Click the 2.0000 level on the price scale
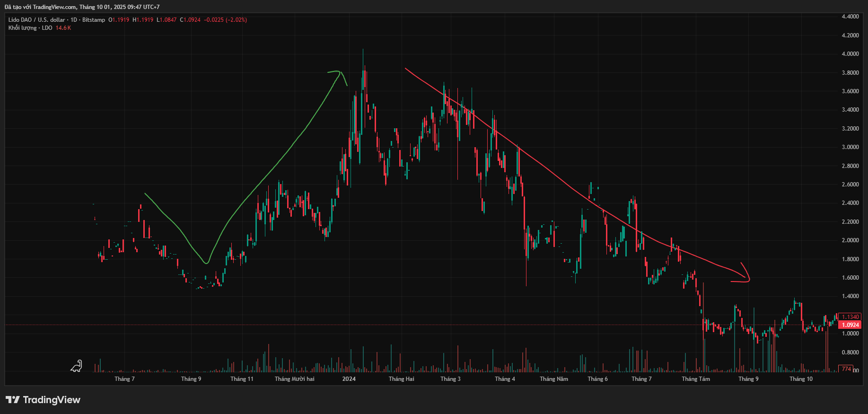Viewport: 868px width, 414px height. pyautogui.click(x=850, y=240)
